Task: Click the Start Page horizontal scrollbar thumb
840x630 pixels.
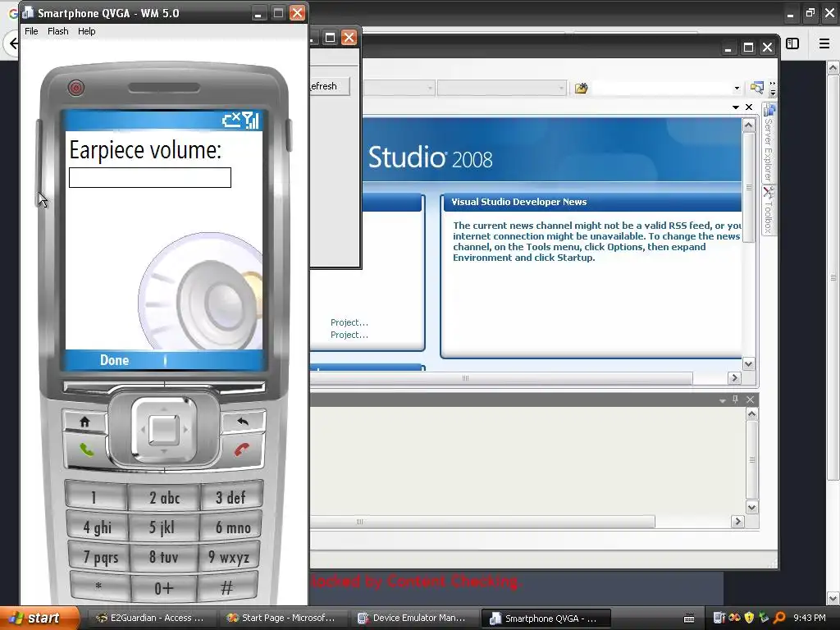Action: (x=501, y=378)
